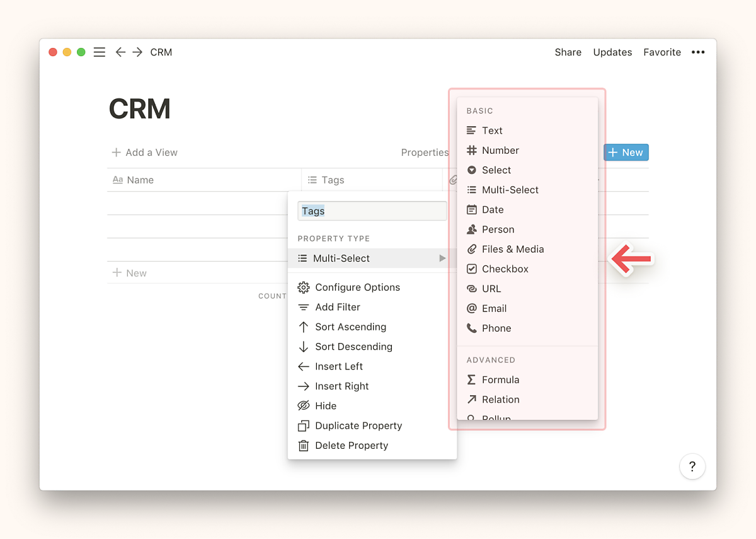Open Updates in the top bar
This screenshot has width=756, height=539.
point(612,52)
